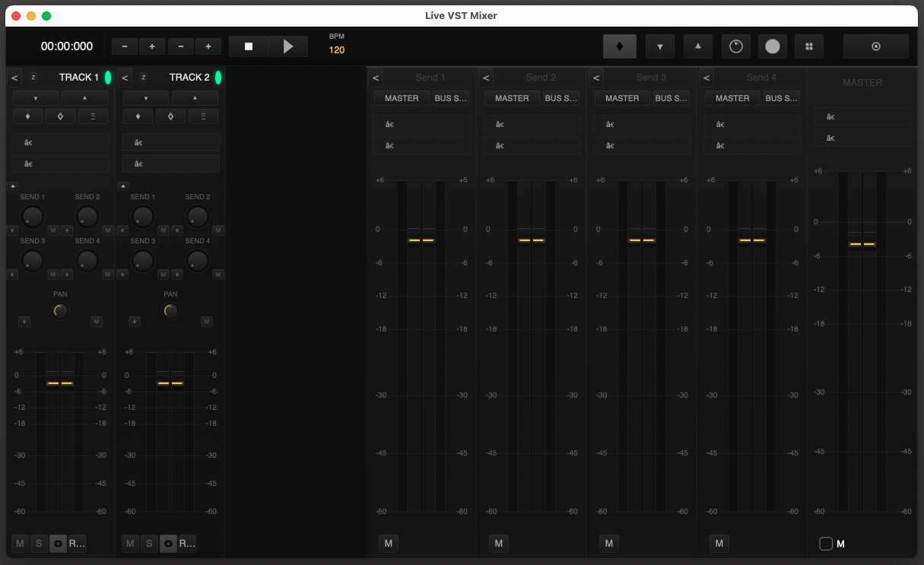Click the Z button on Track 2
924x565 pixels.
[x=144, y=78]
